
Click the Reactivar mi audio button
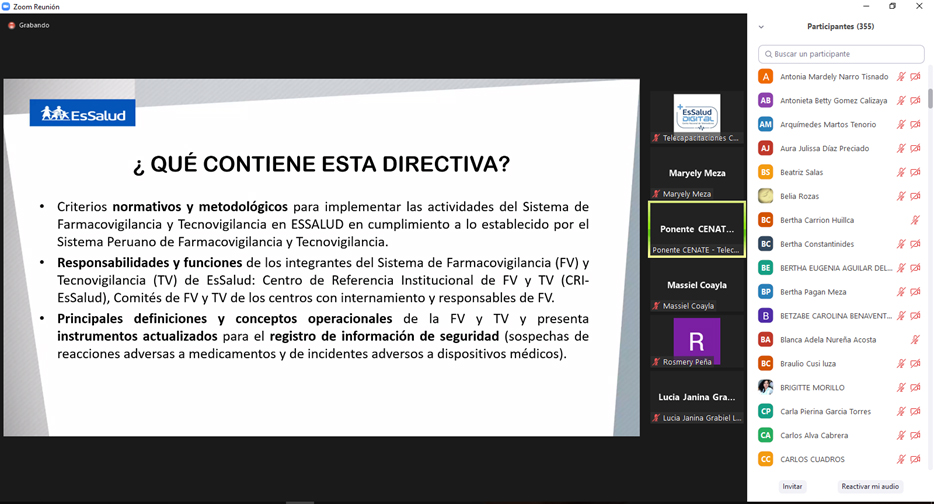pyautogui.click(x=870, y=487)
